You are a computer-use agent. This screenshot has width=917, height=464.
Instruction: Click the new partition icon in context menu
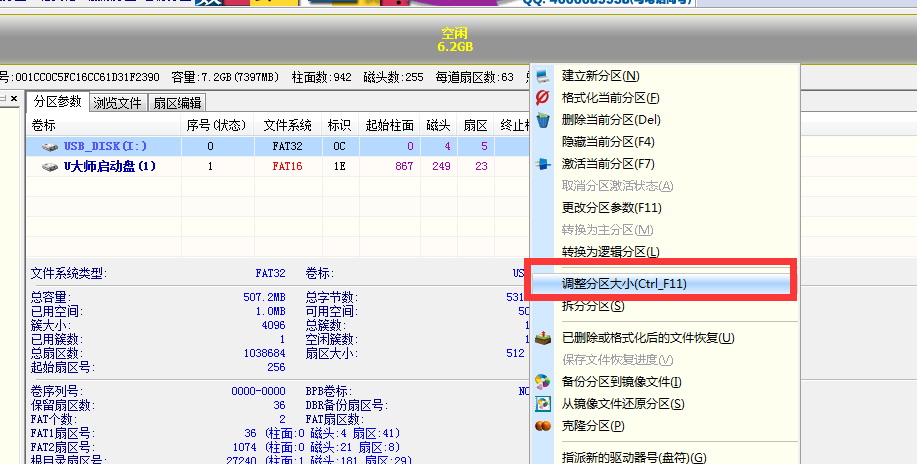pos(543,76)
